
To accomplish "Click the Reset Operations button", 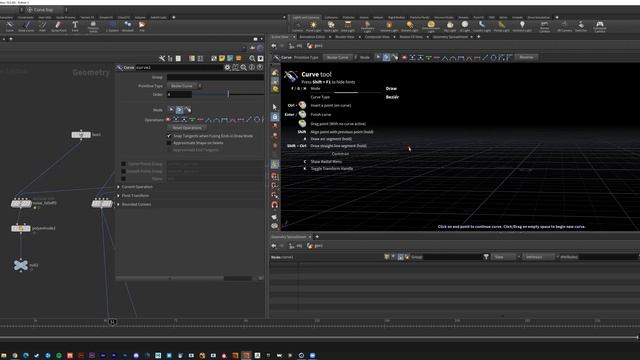I will (x=187, y=128).
